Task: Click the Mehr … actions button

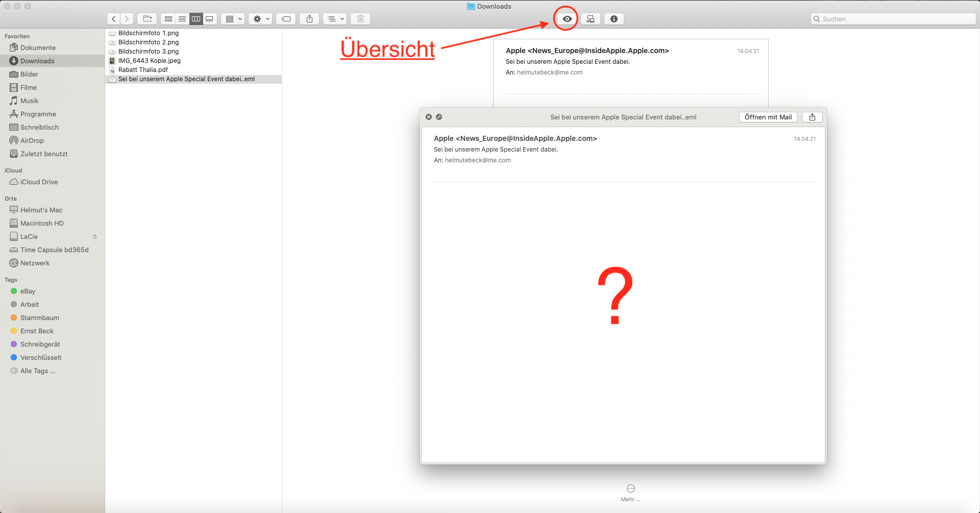Action: (631, 493)
